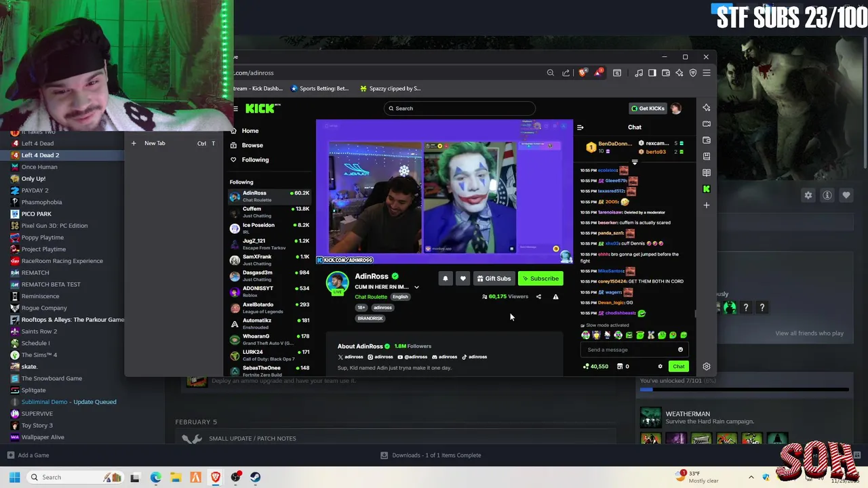This screenshot has width=868, height=488.
Task: Open the emoji picker in chat box
Action: coord(680,350)
